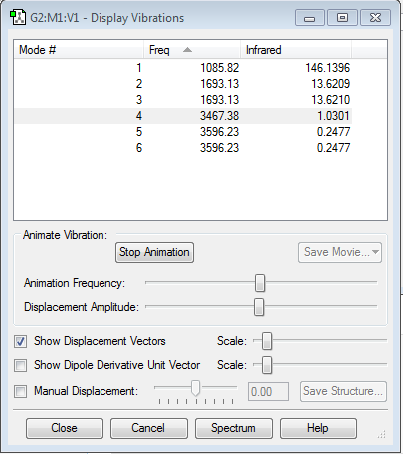Click the Displacement Amplitude slider handle

(259, 307)
